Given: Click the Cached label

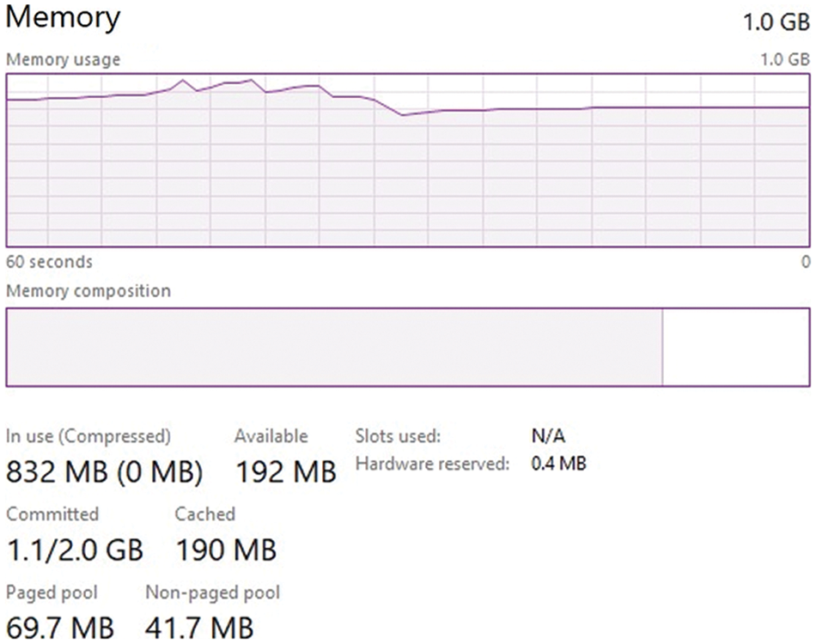Looking at the screenshot, I should coord(204,514).
